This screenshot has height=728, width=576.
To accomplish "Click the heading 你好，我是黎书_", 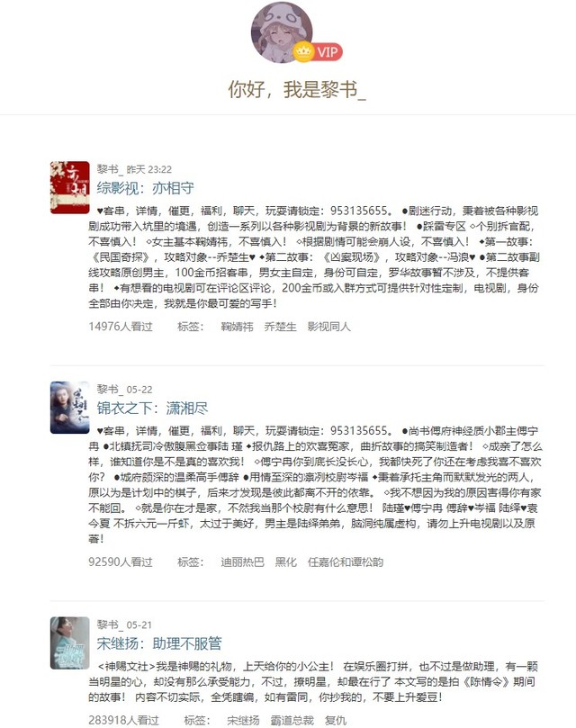I will tap(297, 89).
